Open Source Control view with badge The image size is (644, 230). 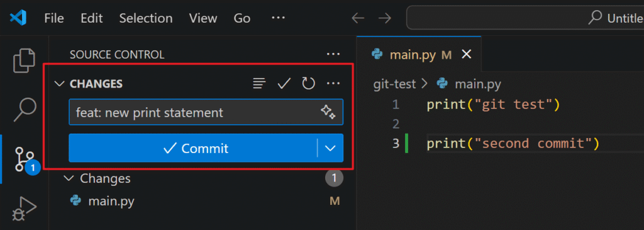coord(26,159)
